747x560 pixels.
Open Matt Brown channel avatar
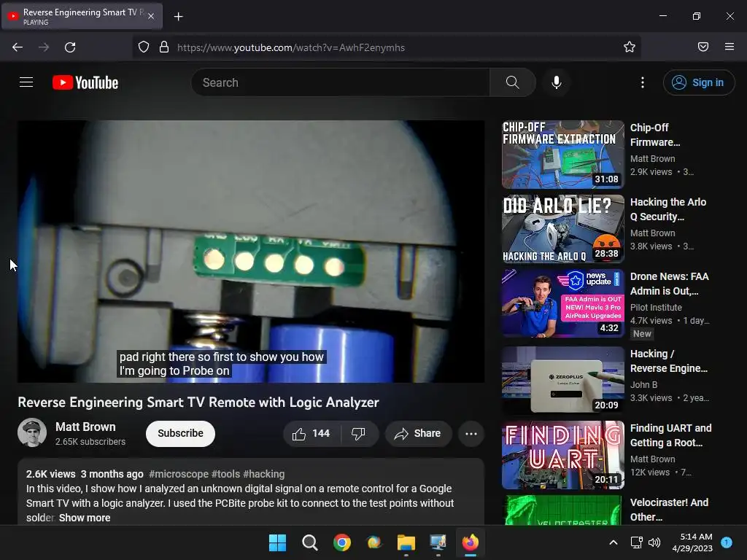[32, 432]
